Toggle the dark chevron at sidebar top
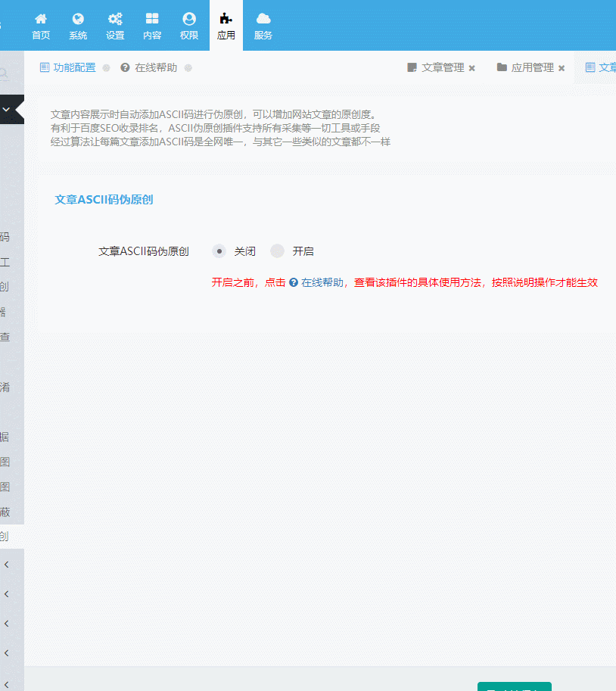This screenshot has height=691, width=616. [x=7, y=109]
